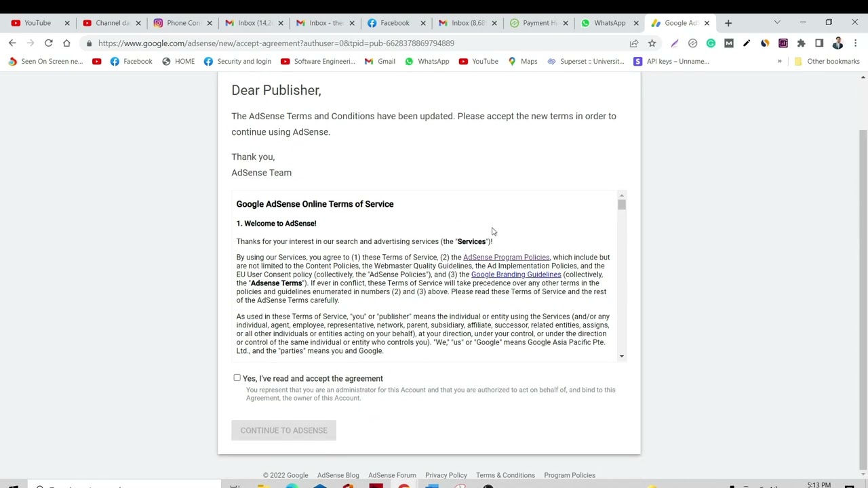Click the Continue to AdSense button

[283, 430]
